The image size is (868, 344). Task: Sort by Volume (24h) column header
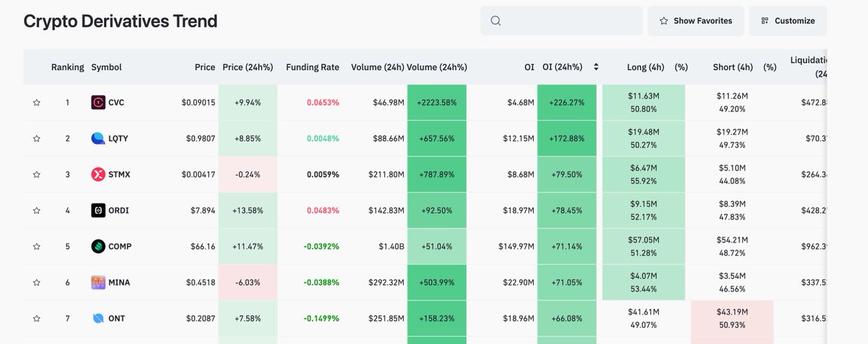tap(378, 67)
